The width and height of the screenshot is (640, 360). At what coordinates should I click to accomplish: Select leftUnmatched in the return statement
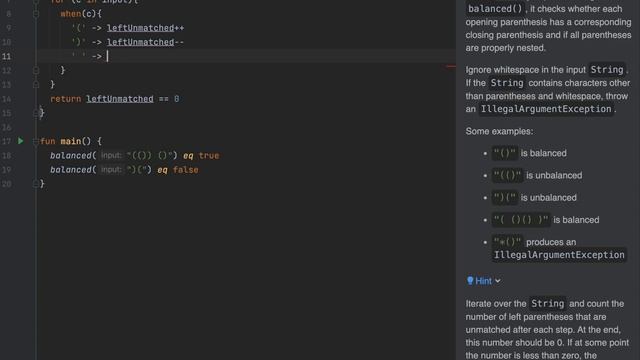[120, 99]
